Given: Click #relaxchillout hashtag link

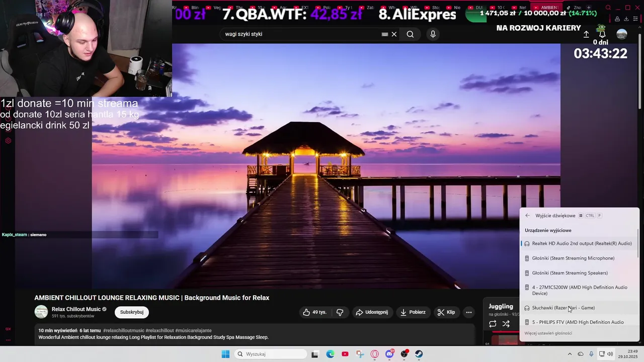Looking at the screenshot, I should click(159, 330).
